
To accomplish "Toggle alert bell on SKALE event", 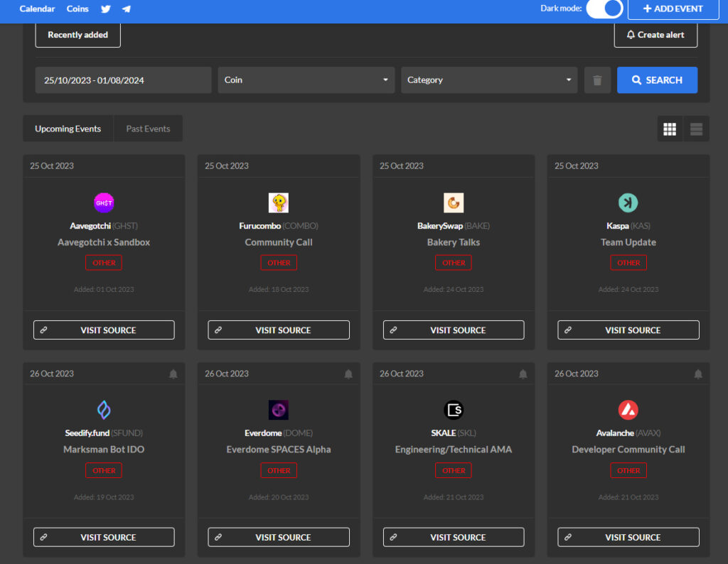I will pos(523,374).
